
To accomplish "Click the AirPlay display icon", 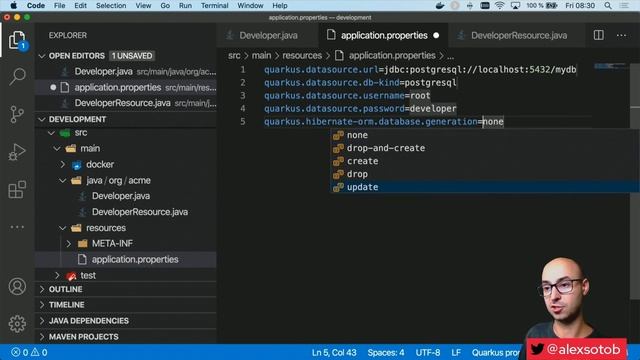I will (x=515, y=5).
